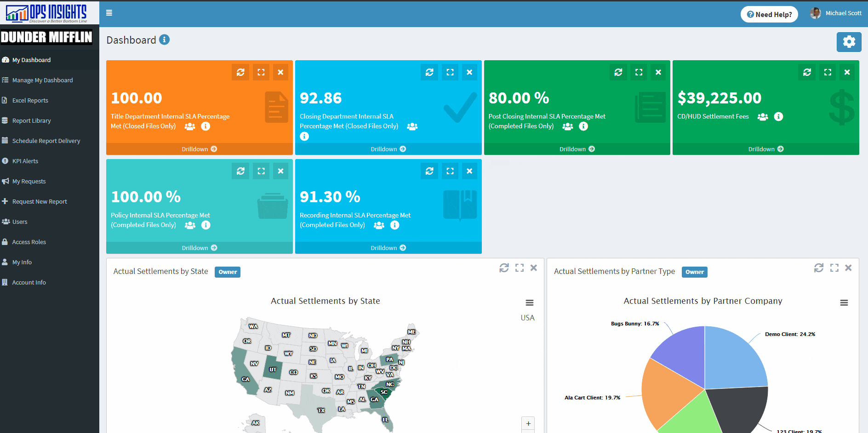Screen dimensions: 868x433
Task: Open dashboard settings gear
Action: coord(849,42)
